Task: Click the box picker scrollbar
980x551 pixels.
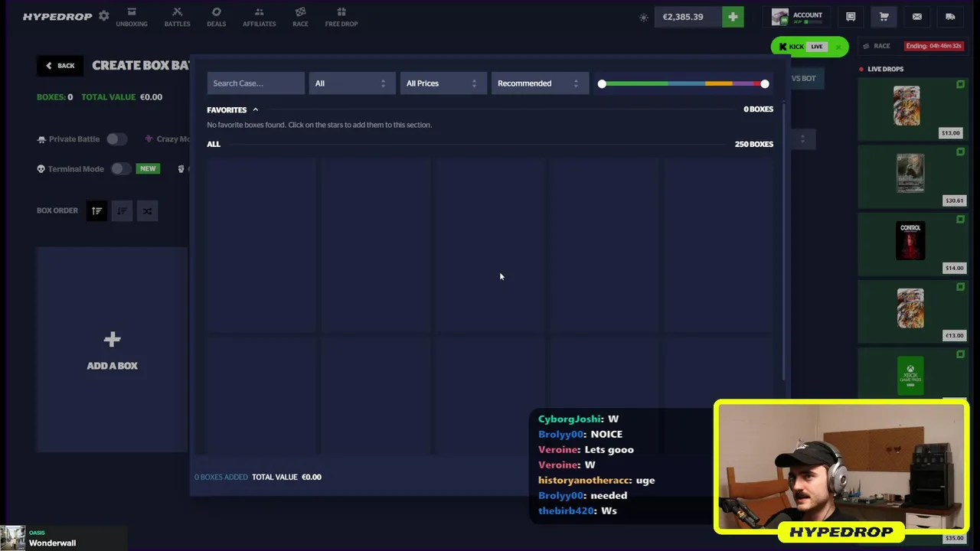Action: pos(783,241)
